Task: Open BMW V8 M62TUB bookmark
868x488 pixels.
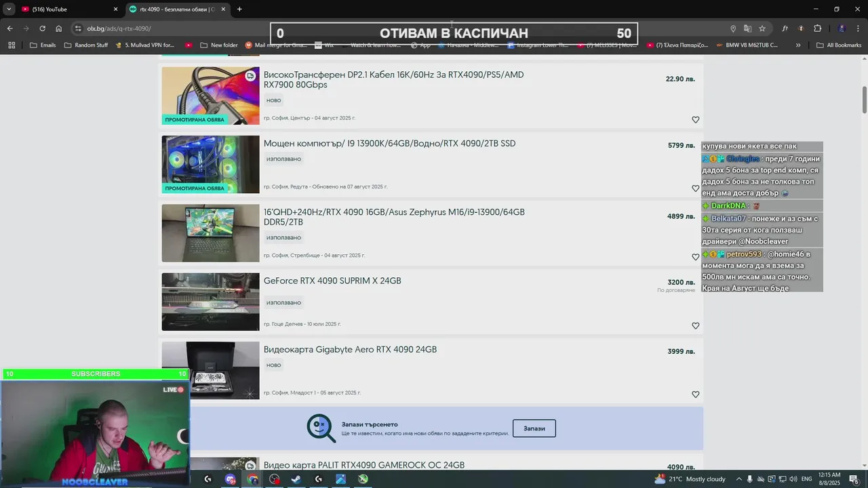Action: (x=746, y=45)
